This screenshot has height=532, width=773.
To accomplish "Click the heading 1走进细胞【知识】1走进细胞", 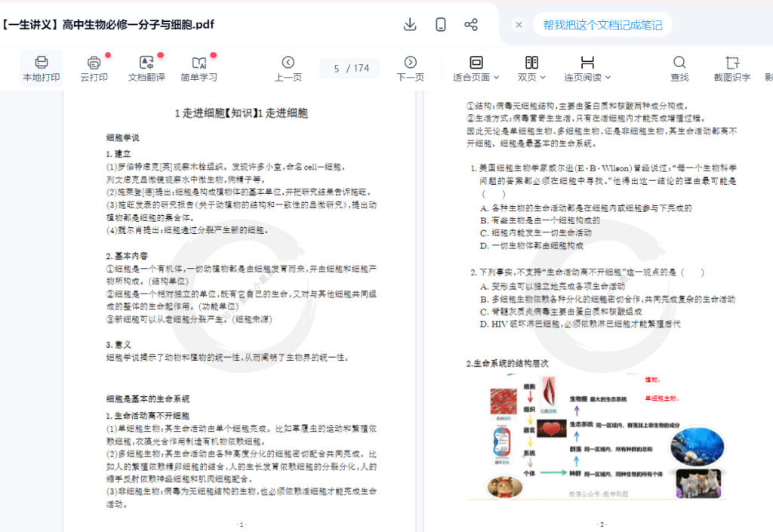I will click(241, 113).
